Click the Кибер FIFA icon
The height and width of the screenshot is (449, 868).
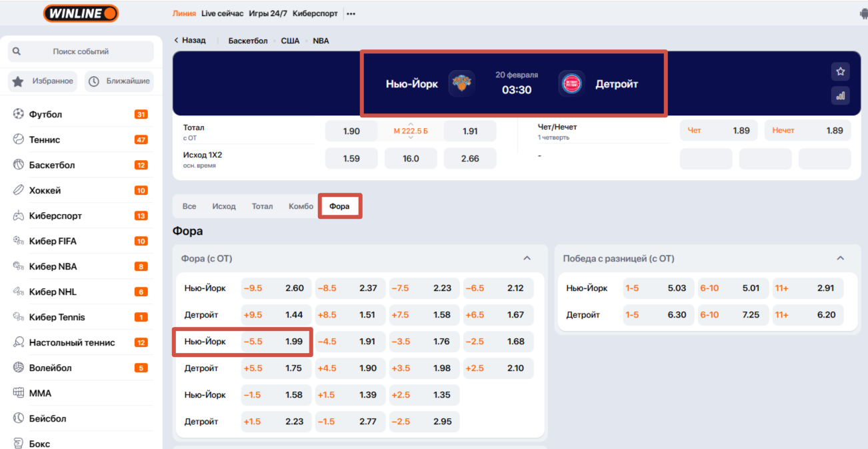19,241
